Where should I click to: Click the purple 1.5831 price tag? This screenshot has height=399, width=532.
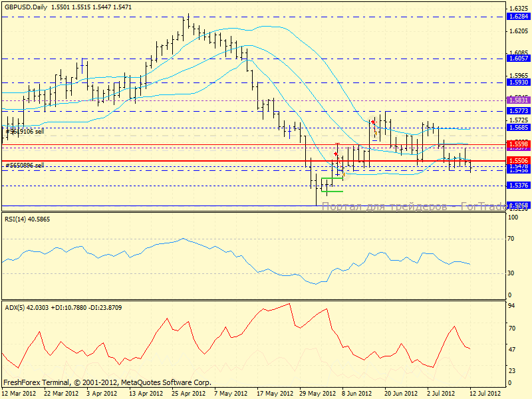click(x=517, y=99)
